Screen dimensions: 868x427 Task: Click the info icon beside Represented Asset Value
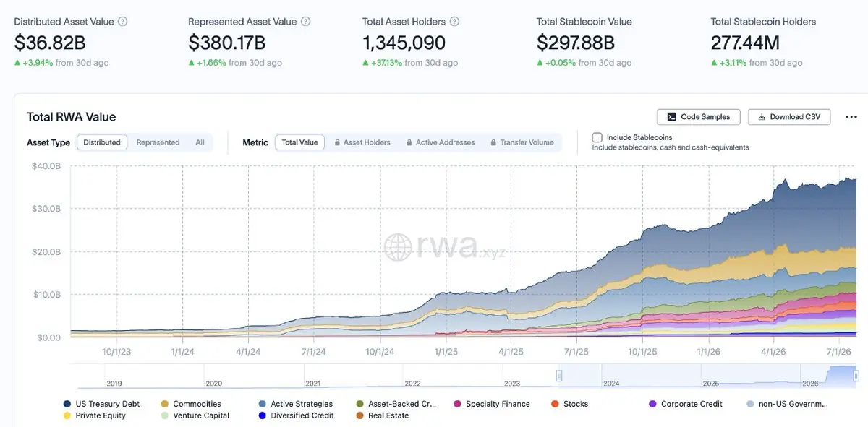coord(306,22)
